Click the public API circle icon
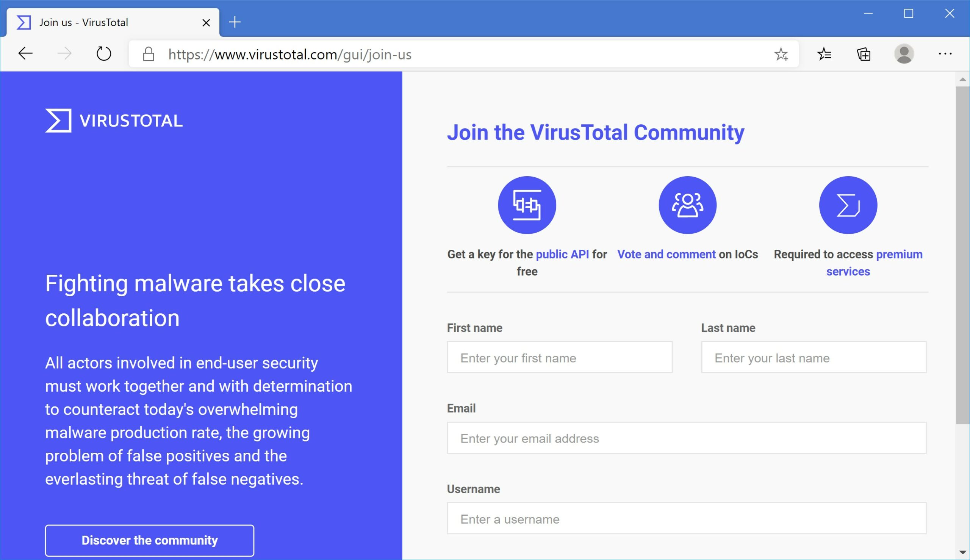Viewport: 970px width, 560px height. (x=527, y=205)
